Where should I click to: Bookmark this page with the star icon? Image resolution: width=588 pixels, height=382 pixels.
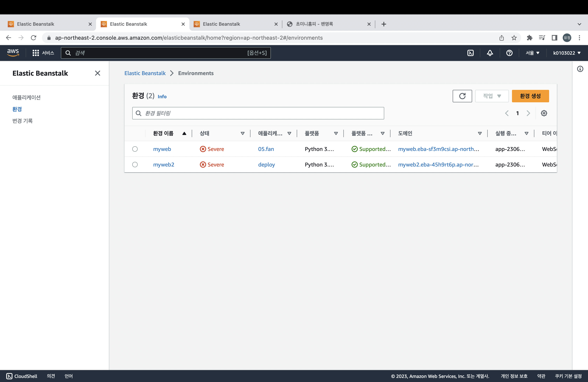[514, 38]
